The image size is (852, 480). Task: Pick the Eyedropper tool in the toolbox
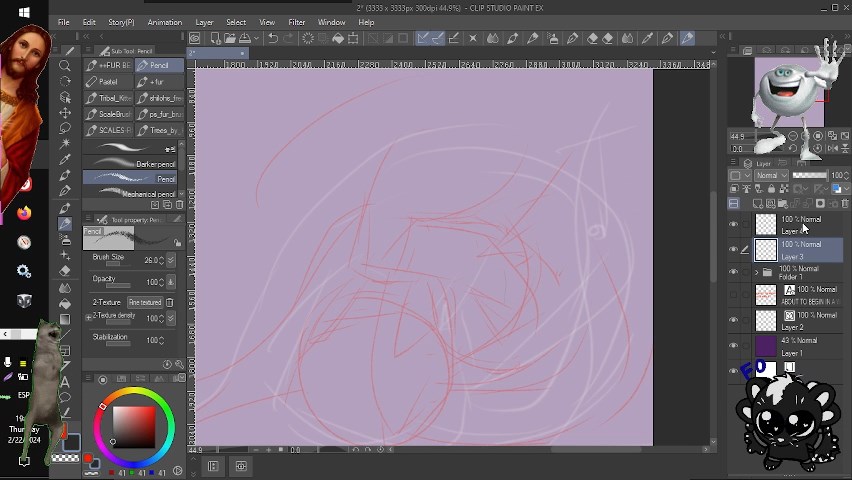pos(65,144)
